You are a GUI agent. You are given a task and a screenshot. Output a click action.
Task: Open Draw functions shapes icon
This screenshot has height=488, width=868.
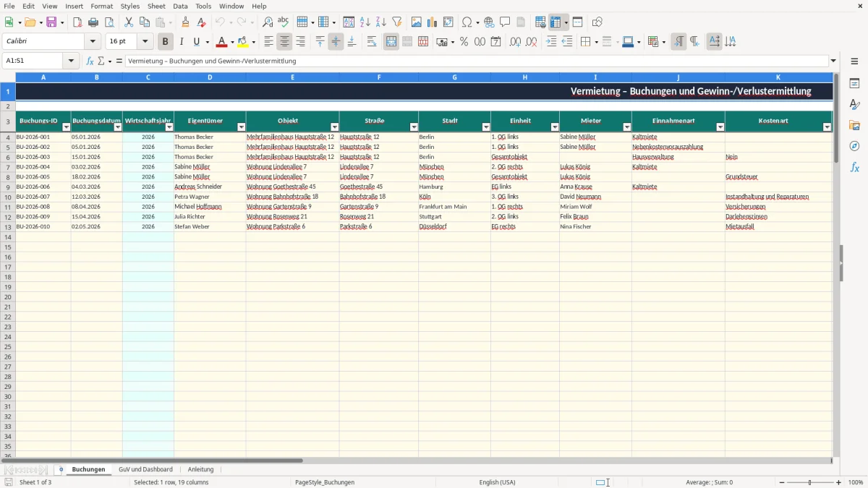597,22
